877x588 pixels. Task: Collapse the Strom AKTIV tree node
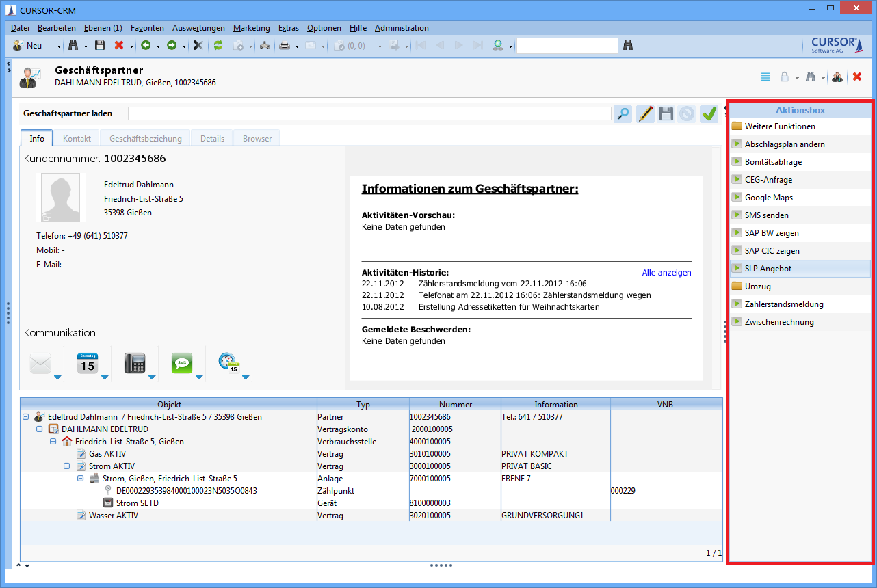click(67, 466)
